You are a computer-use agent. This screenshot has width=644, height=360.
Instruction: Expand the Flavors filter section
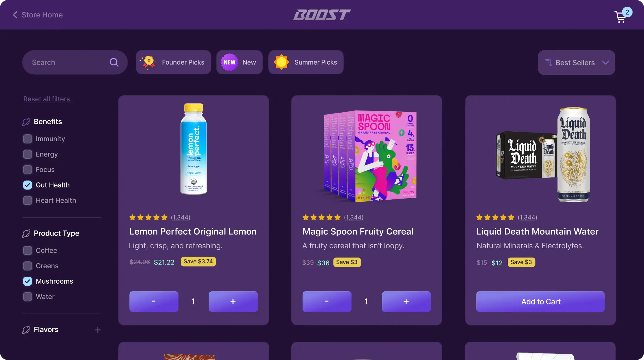[98, 330]
